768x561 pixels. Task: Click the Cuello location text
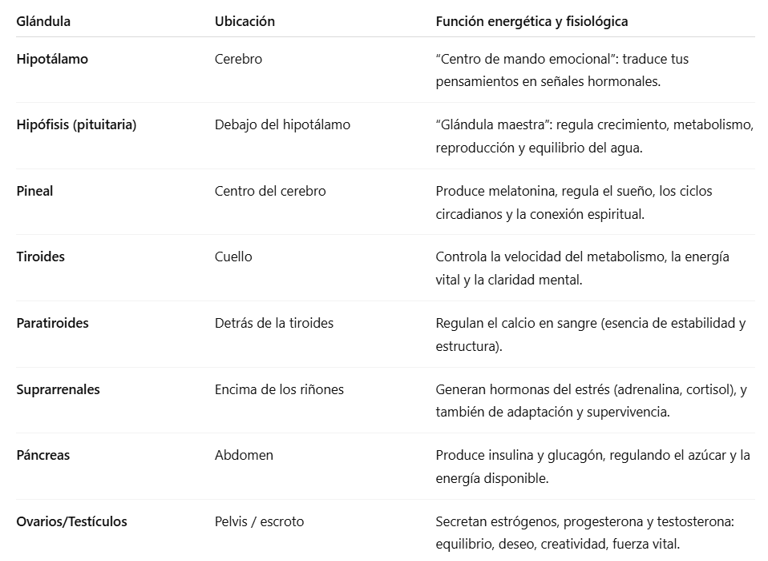[x=233, y=257]
